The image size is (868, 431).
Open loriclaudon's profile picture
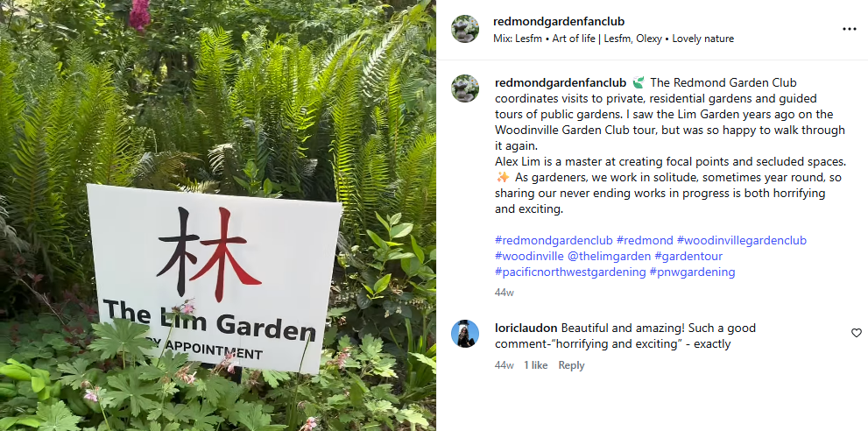point(465,334)
